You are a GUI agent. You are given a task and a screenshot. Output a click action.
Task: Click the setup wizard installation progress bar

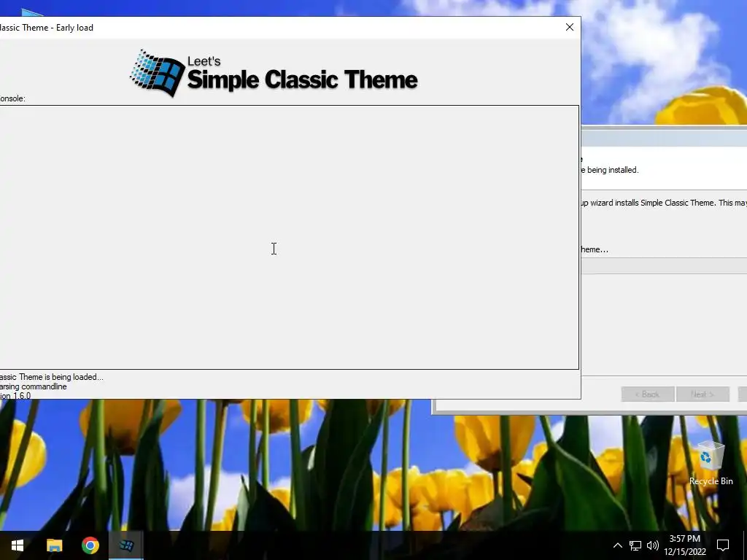click(664, 265)
